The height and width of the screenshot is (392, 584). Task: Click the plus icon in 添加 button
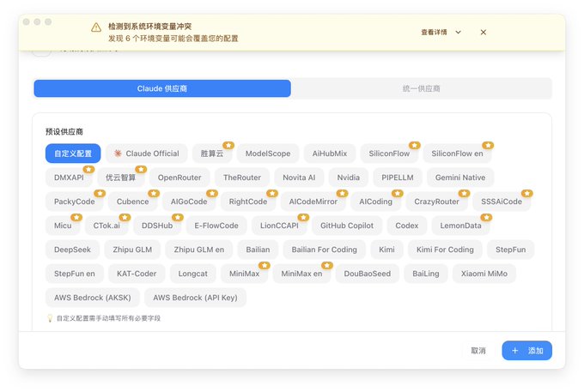514,350
